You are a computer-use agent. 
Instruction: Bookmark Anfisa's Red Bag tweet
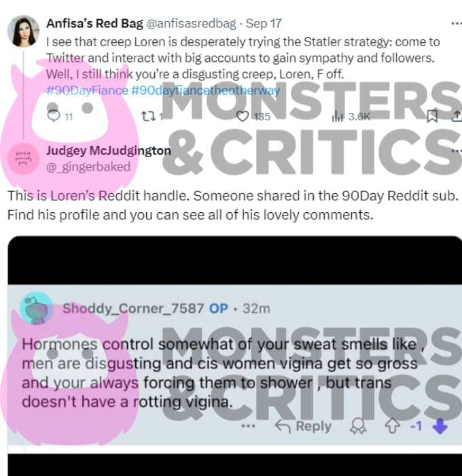point(432,116)
